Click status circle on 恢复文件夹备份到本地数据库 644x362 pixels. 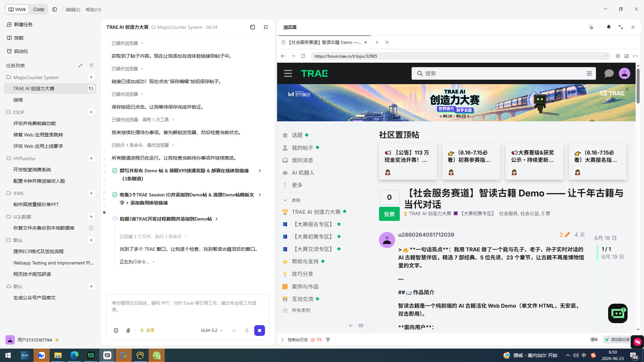coord(91,228)
